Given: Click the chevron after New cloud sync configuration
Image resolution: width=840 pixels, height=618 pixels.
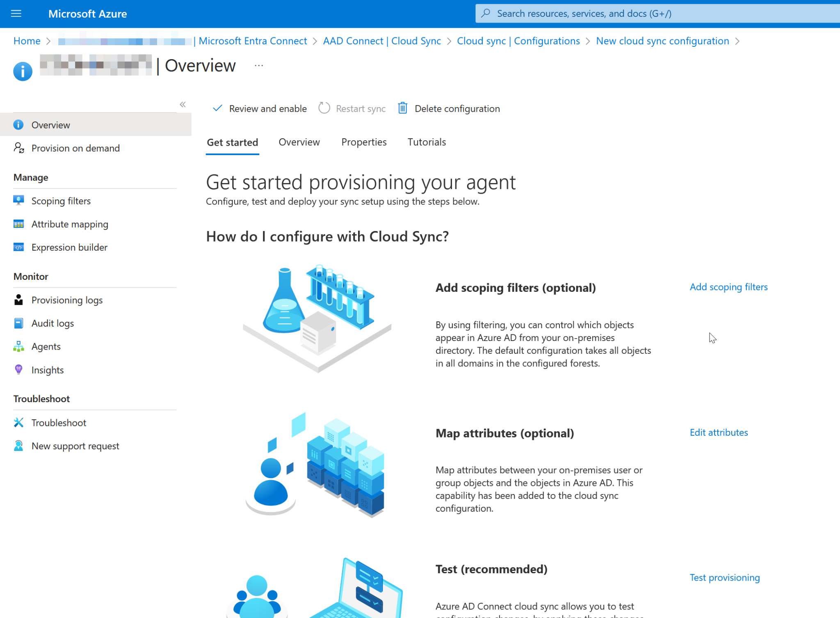Looking at the screenshot, I should [737, 41].
